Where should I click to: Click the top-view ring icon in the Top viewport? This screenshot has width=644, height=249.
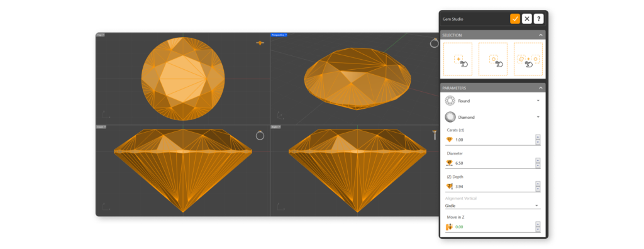pyautogui.click(x=260, y=43)
